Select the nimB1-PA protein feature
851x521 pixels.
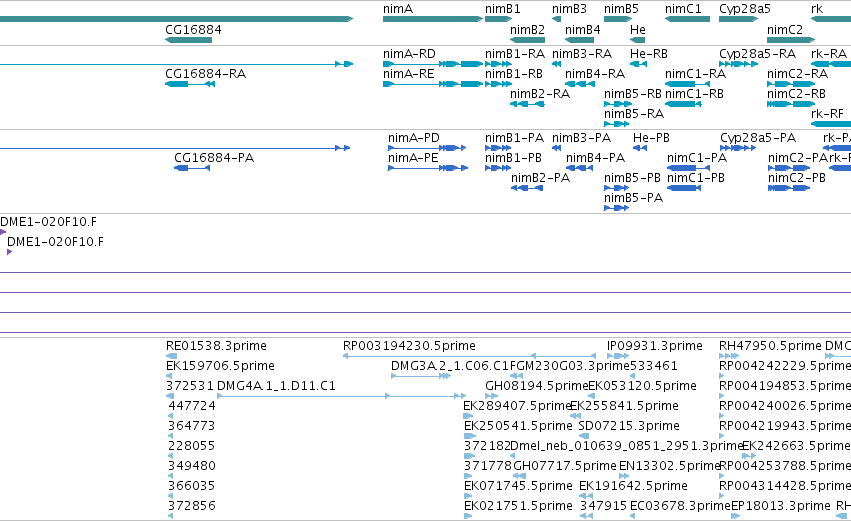[498, 148]
